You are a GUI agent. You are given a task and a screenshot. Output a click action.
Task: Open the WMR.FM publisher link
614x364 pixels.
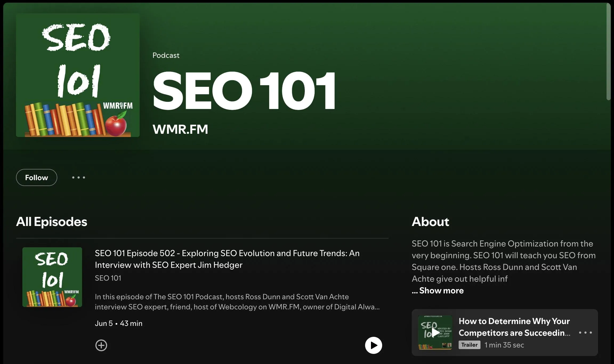point(180,129)
